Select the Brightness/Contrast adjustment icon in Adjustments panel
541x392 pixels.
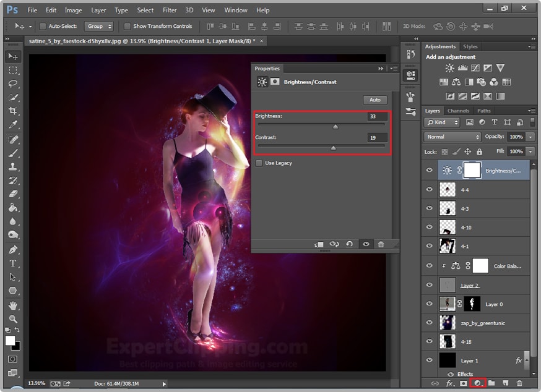[x=449, y=68]
